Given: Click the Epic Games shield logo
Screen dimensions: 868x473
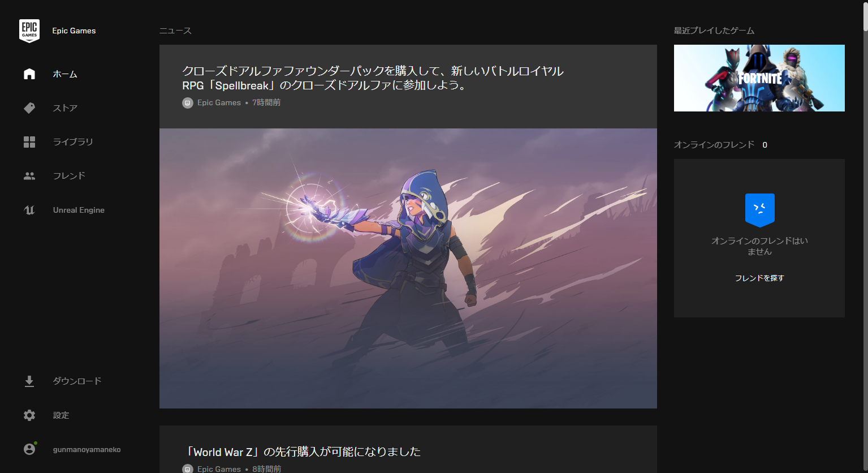Looking at the screenshot, I should (x=29, y=31).
